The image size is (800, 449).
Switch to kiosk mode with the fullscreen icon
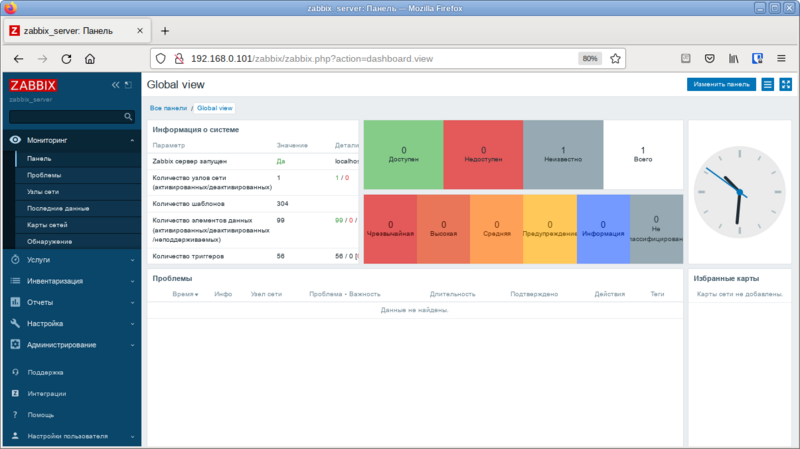786,85
